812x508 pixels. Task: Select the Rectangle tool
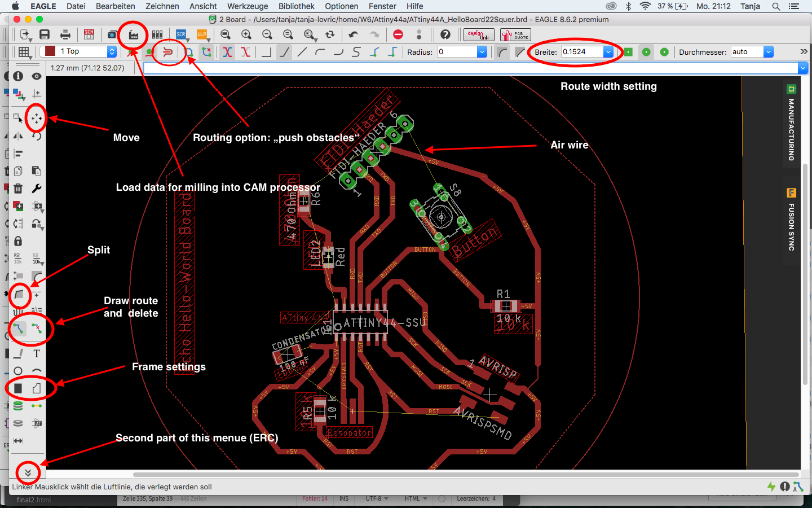point(18,388)
